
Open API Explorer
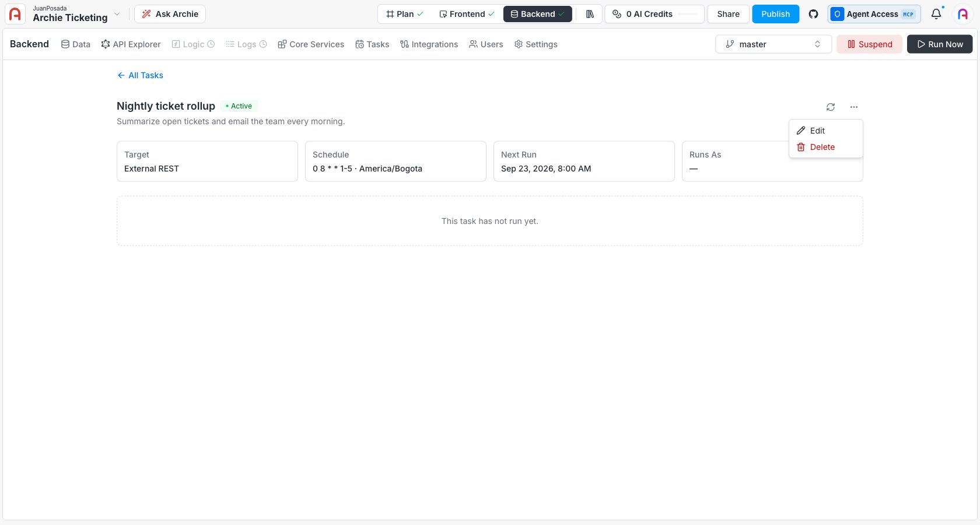click(131, 44)
